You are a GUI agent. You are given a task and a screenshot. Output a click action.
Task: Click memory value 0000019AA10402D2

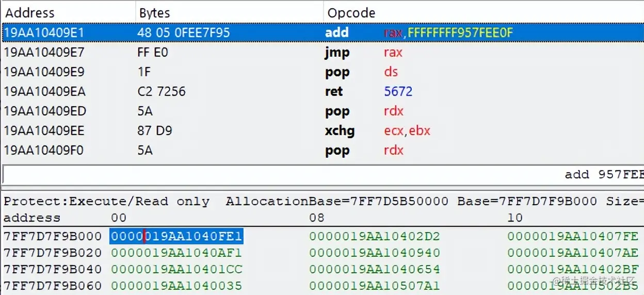click(x=375, y=237)
